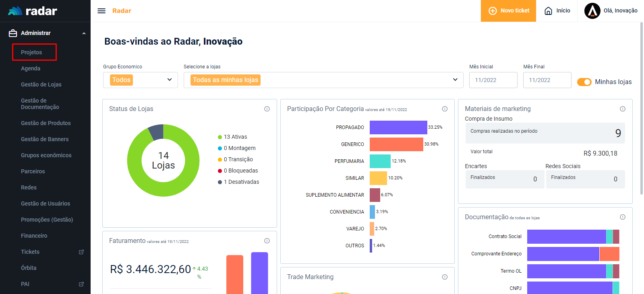644x294 pixels.
Task: Go to Gestão de Lojas menu item
Action: (x=41, y=84)
